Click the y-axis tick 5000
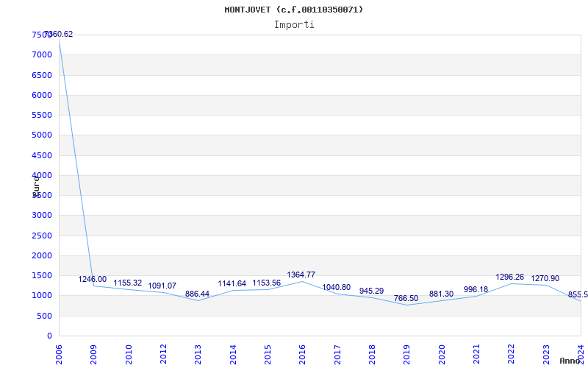This screenshot has width=588, height=368. click(42, 135)
